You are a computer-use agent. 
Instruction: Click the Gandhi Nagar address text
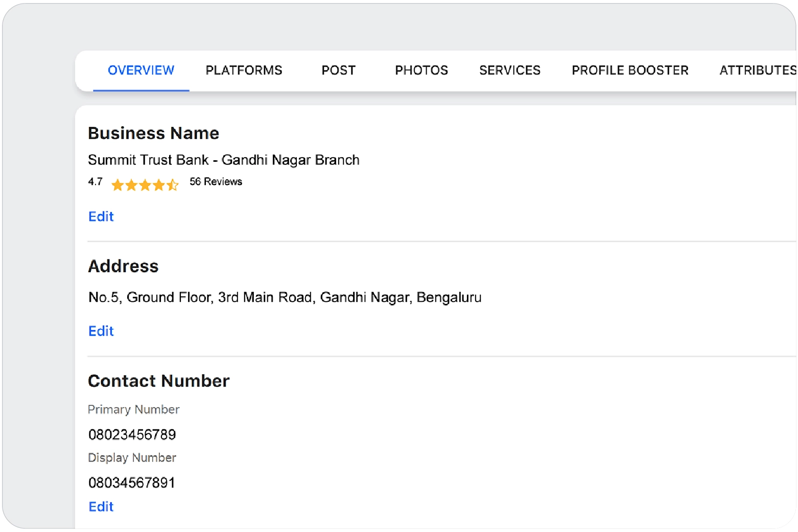point(285,297)
